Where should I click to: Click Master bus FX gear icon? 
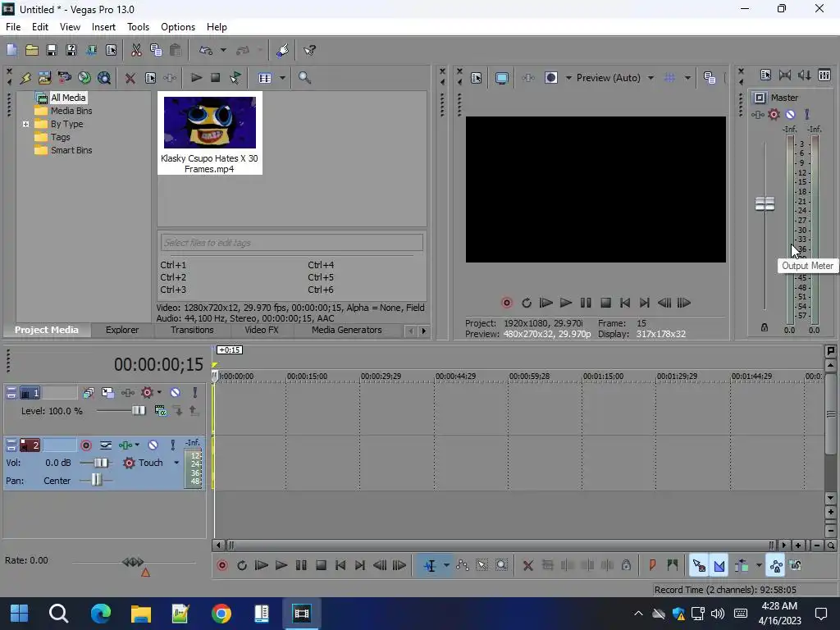(x=774, y=114)
